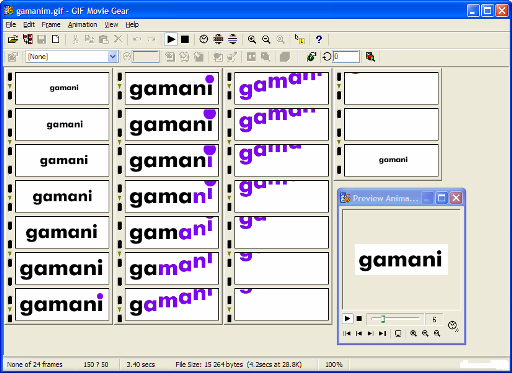
Task: Click the monitor background icon in Preview
Action: pos(398,333)
